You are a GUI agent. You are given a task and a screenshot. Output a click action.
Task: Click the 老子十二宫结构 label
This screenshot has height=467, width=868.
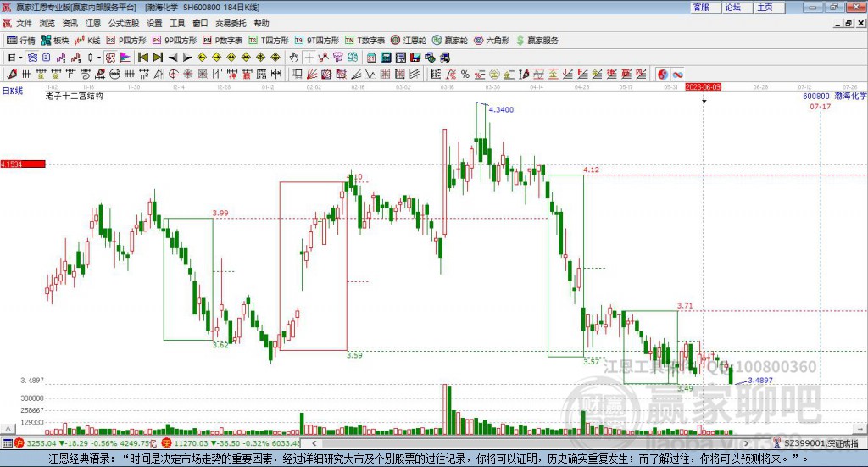click(75, 97)
